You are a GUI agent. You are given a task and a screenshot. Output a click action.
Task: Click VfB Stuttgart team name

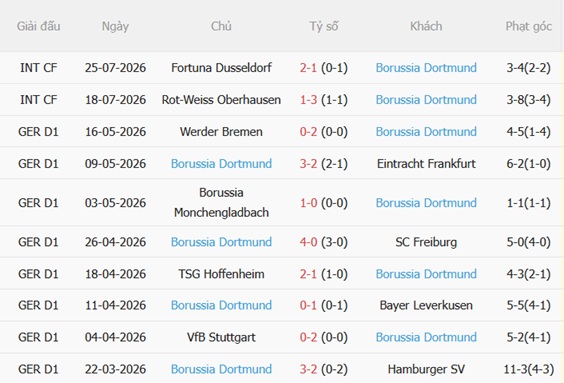tap(221, 337)
